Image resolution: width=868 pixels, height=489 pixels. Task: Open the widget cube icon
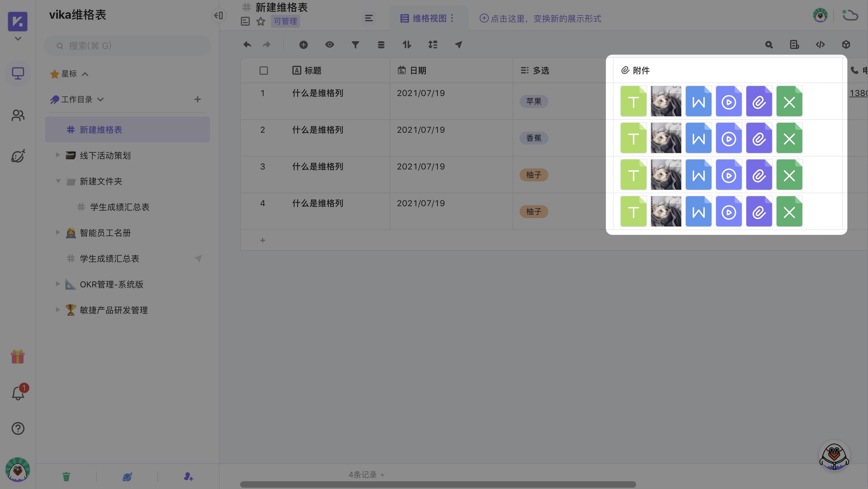point(846,44)
